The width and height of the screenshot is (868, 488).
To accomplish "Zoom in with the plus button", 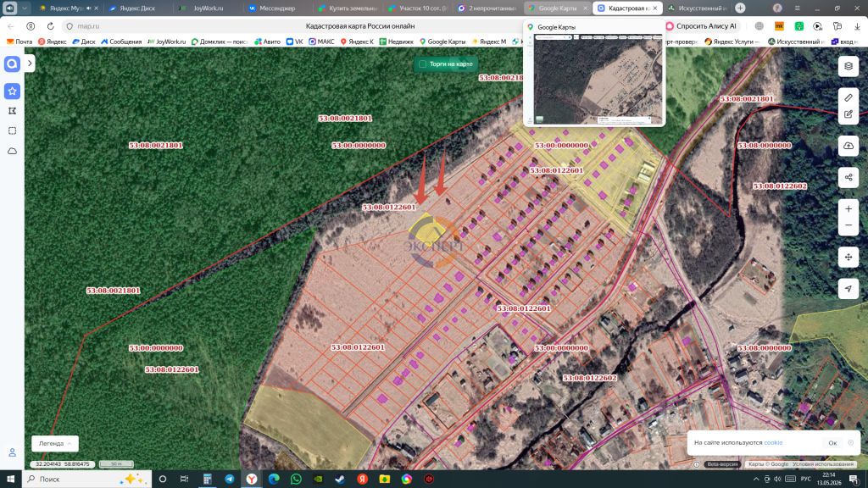I will pos(848,209).
